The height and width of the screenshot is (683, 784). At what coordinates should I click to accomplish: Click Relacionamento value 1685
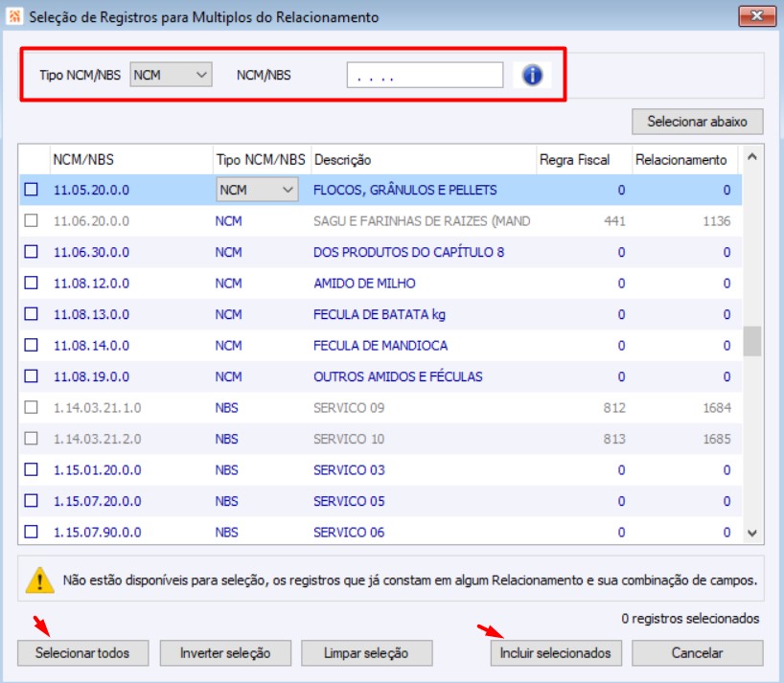click(717, 439)
